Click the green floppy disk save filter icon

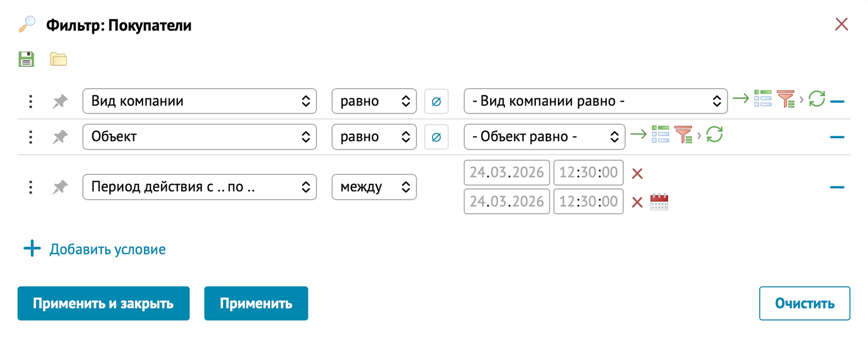(26, 59)
